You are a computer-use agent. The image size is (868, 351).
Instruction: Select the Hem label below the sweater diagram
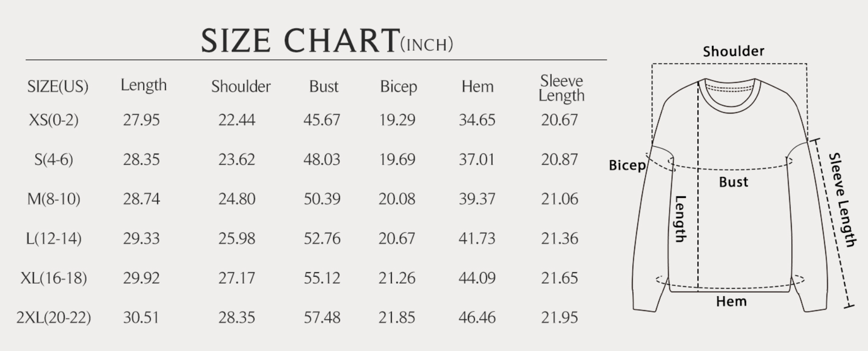[731, 301]
